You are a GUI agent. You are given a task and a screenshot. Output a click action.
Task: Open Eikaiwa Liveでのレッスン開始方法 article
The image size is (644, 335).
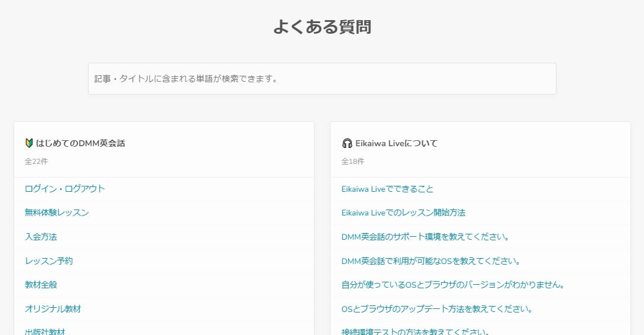pyautogui.click(x=403, y=212)
